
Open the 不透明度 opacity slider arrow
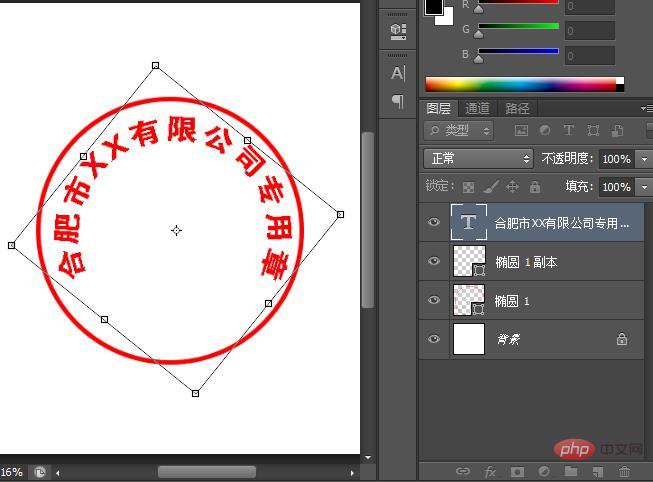(x=644, y=159)
